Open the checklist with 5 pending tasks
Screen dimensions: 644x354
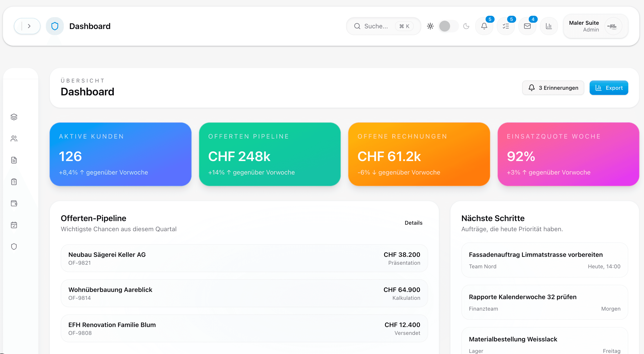[506, 26]
